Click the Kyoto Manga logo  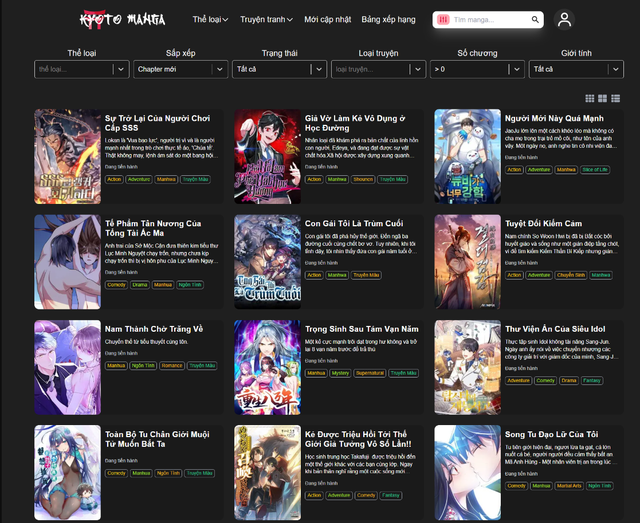pyautogui.click(x=122, y=19)
